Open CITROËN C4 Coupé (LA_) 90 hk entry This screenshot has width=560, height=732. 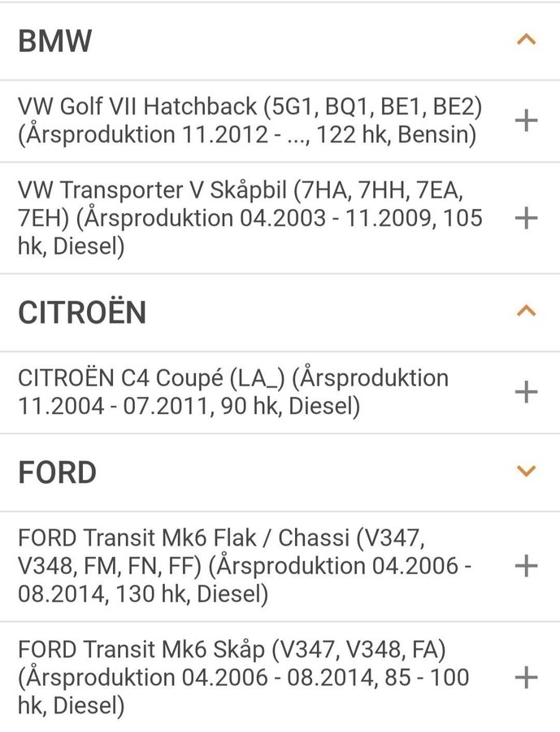[x=280, y=392]
